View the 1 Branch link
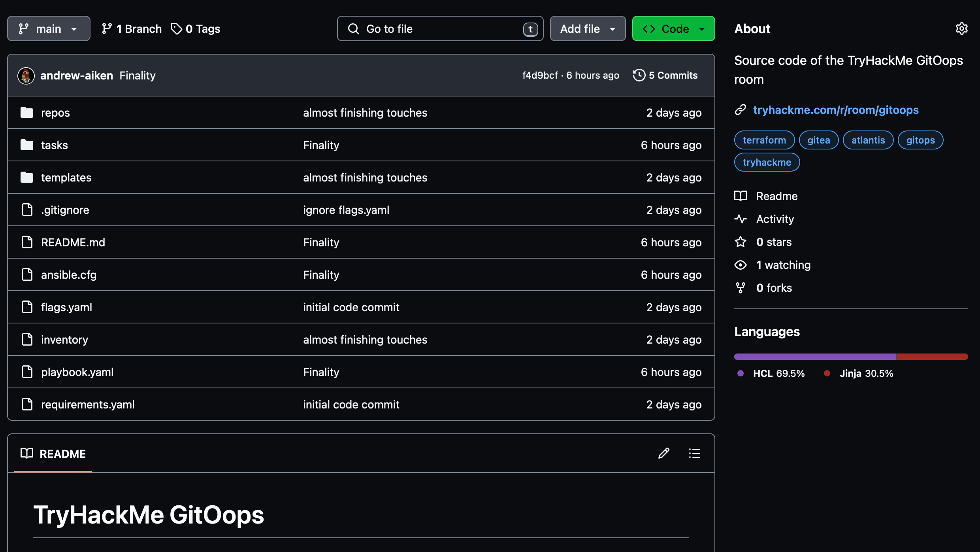The height and width of the screenshot is (552, 980). pyautogui.click(x=132, y=28)
